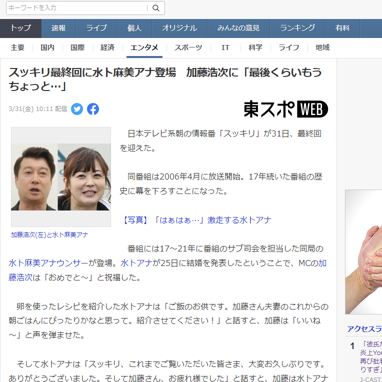Viewport: 382px width, 382px height.
Task: Open the hands advertisement image in sidebar
Action: coord(364,252)
